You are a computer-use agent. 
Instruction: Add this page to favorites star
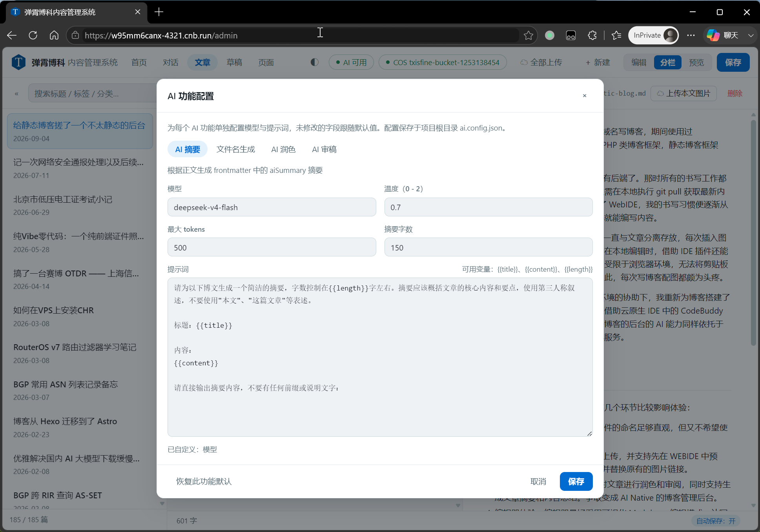[528, 35]
